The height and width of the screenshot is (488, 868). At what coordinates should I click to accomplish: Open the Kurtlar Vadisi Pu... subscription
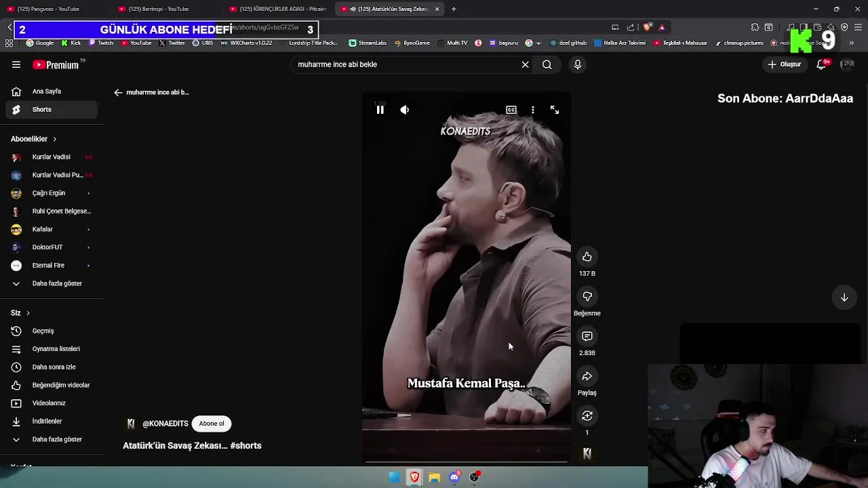click(x=52, y=175)
